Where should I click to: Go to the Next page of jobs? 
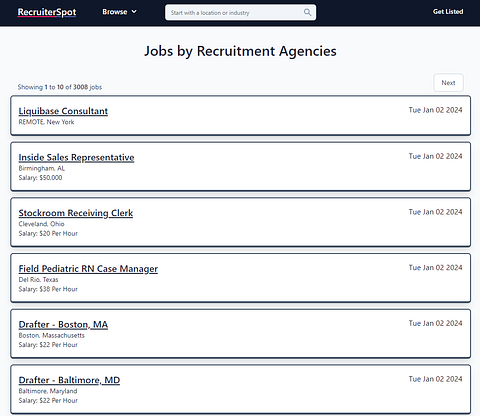(448, 83)
